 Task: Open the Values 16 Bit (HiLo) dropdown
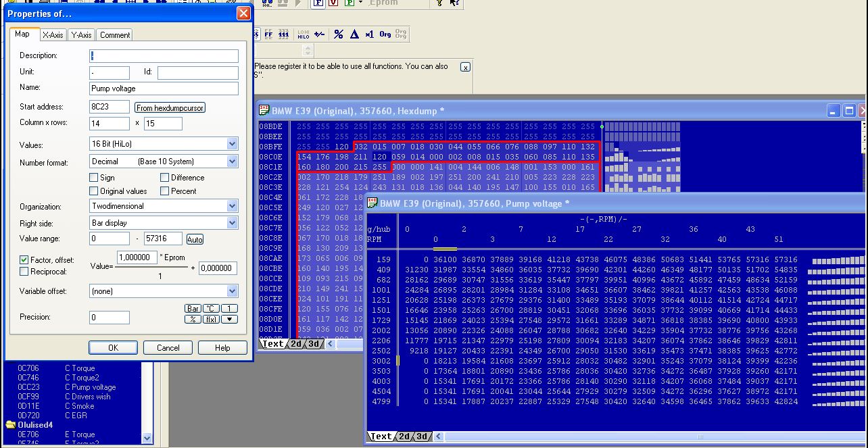pos(232,144)
